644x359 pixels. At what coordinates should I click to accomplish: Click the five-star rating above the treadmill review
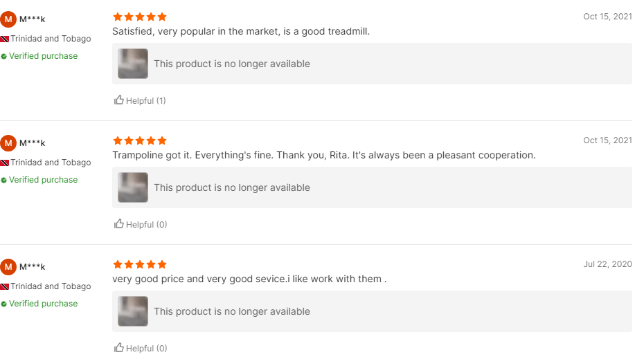tap(139, 17)
